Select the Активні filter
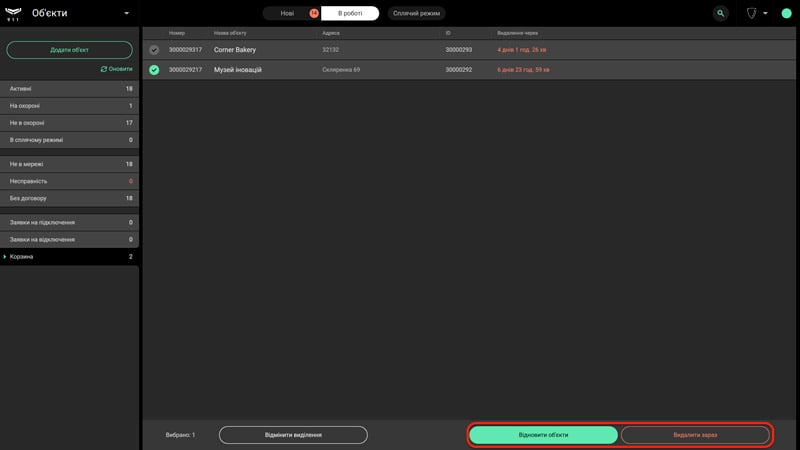Image resolution: width=800 pixels, height=450 pixels. [x=69, y=89]
